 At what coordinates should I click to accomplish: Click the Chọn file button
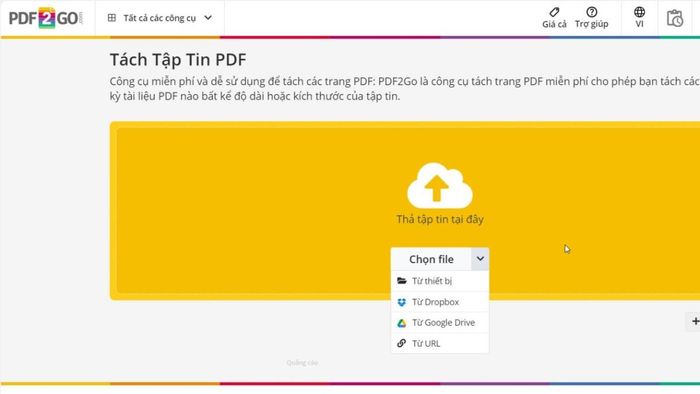[431, 259]
